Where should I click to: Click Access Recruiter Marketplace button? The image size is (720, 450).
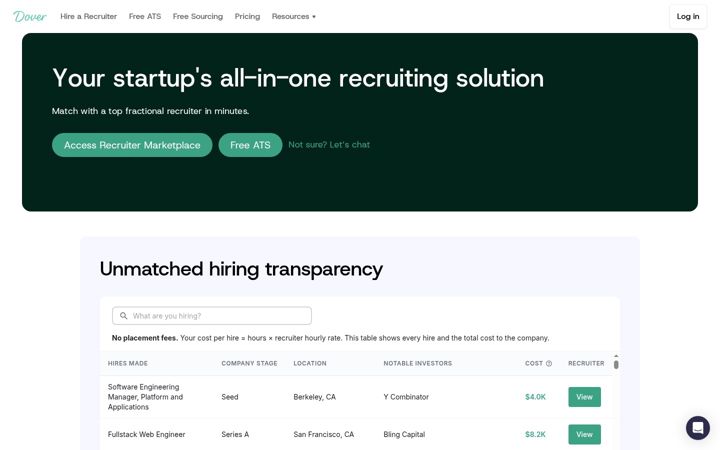pyautogui.click(x=132, y=145)
